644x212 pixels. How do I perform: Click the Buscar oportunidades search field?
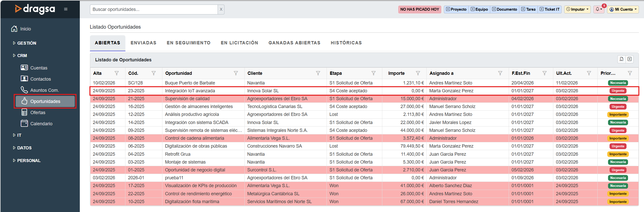154,9
